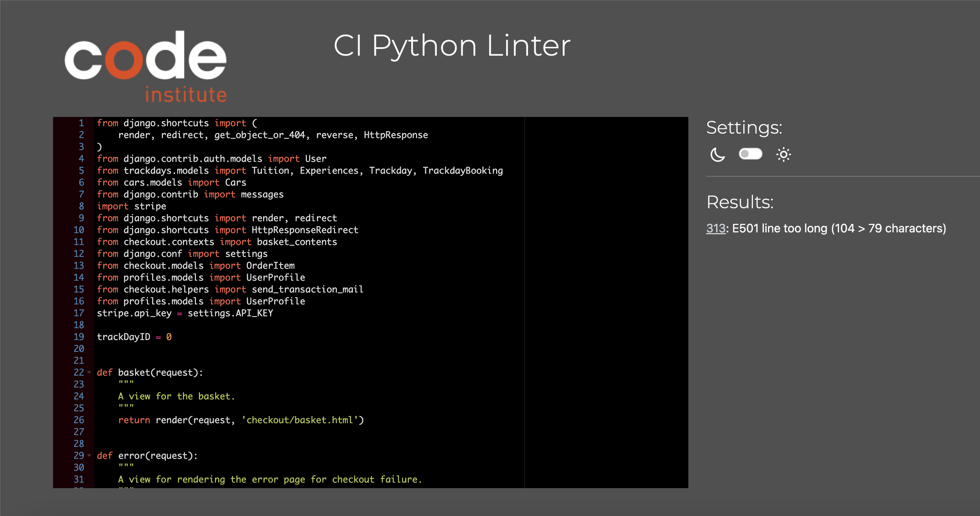Image resolution: width=980 pixels, height=516 pixels.
Task: Click line number 19 in gutter
Action: tap(79, 337)
